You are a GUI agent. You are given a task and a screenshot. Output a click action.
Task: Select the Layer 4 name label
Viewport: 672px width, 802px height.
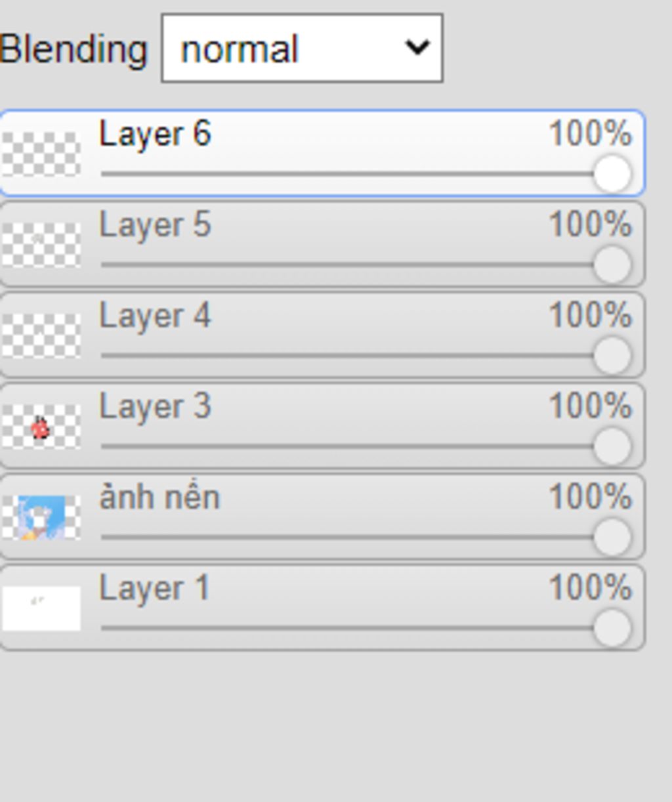[155, 316]
